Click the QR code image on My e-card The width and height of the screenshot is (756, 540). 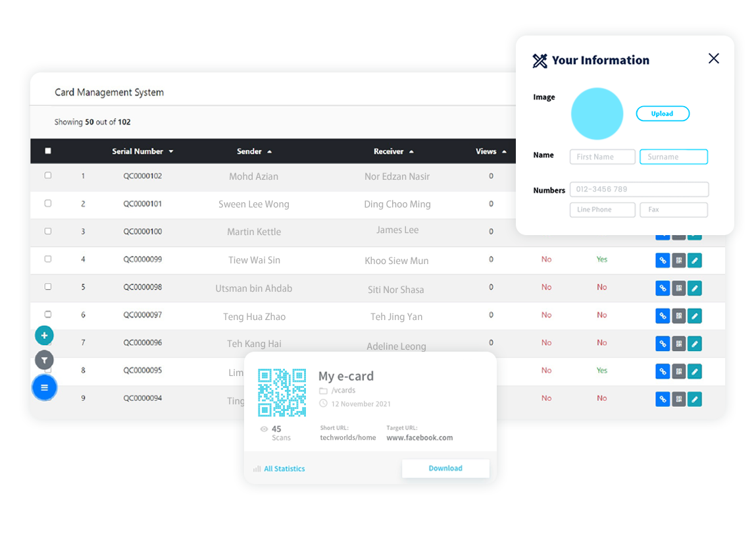282,392
